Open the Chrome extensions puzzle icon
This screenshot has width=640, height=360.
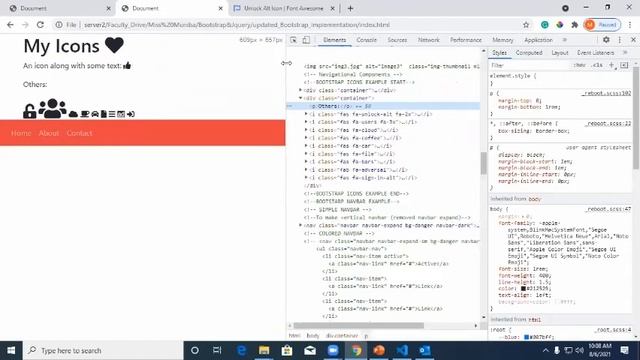[575, 25]
